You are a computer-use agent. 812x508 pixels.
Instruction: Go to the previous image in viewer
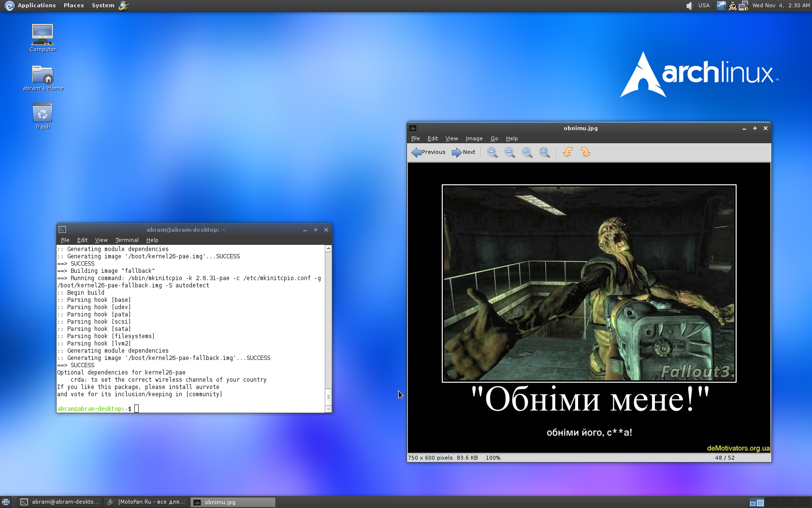click(x=428, y=152)
